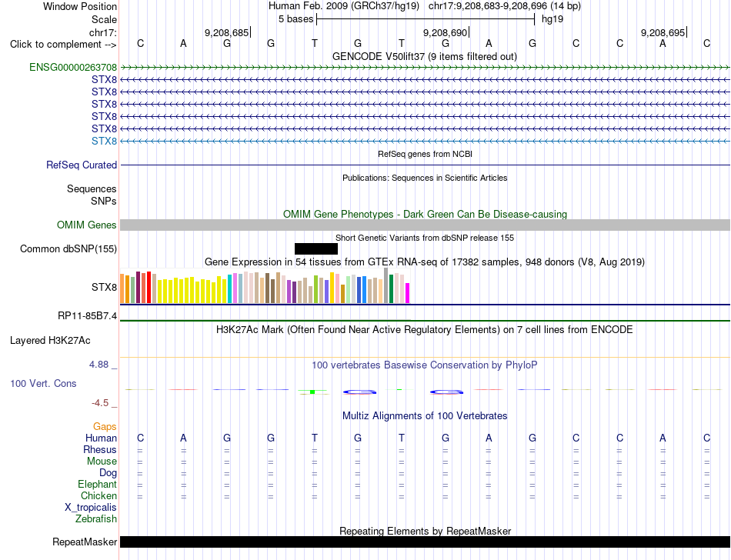Click the Chicken species row label

point(98,495)
